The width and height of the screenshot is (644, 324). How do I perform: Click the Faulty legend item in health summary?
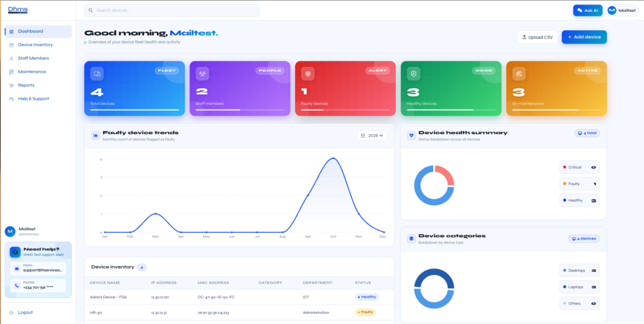pyautogui.click(x=579, y=184)
